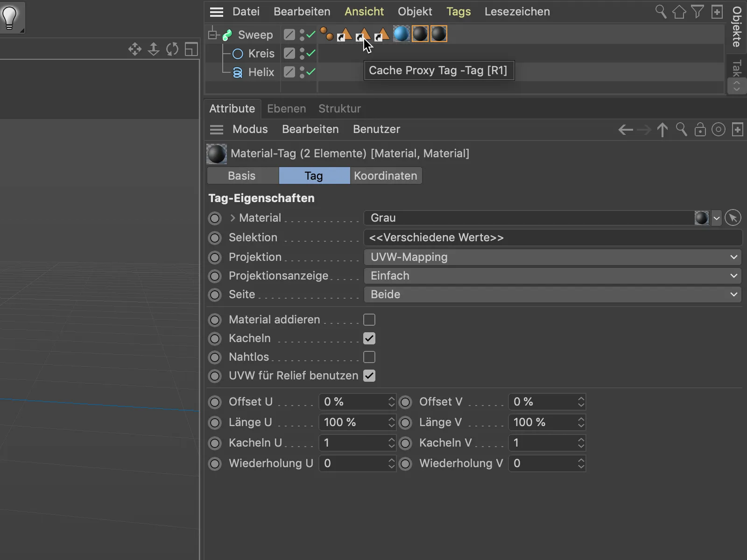
Task: Open the Ansicht menu
Action: click(364, 12)
